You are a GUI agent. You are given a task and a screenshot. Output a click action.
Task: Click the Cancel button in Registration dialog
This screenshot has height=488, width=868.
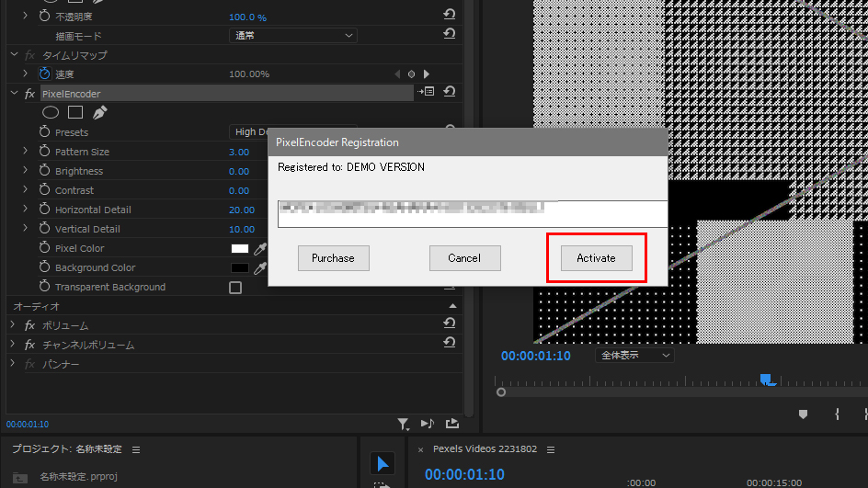tap(464, 258)
